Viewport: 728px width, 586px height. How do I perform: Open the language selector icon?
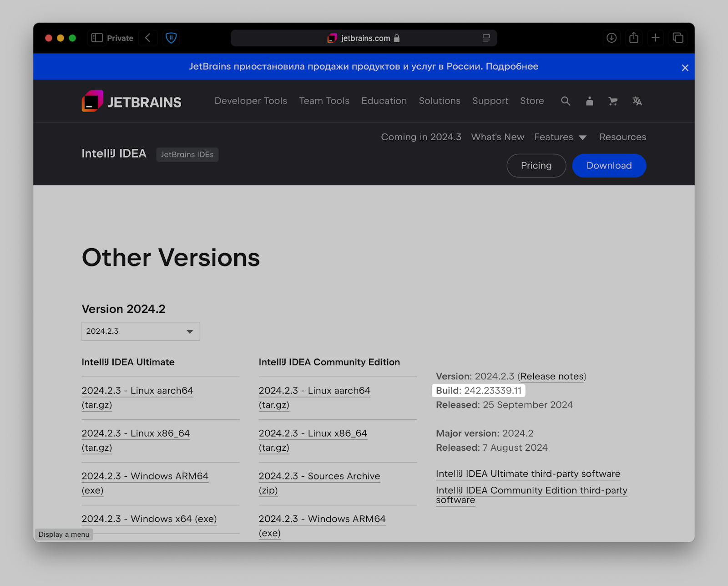[x=637, y=101]
